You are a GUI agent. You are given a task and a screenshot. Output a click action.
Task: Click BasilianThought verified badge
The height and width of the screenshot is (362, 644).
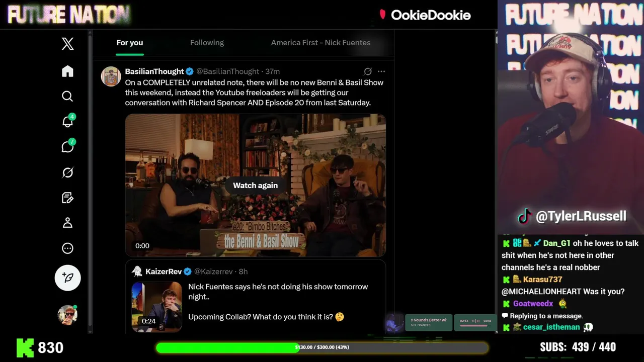point(190,71)
